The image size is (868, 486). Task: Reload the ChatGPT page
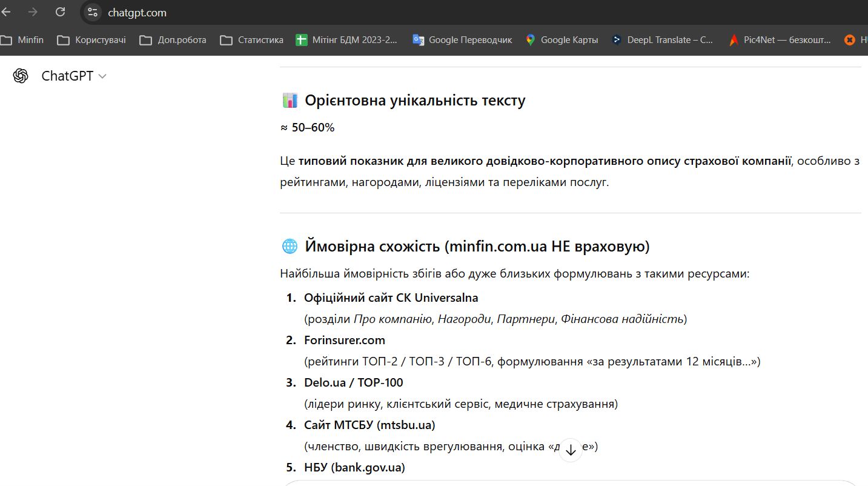click(60, 12)
